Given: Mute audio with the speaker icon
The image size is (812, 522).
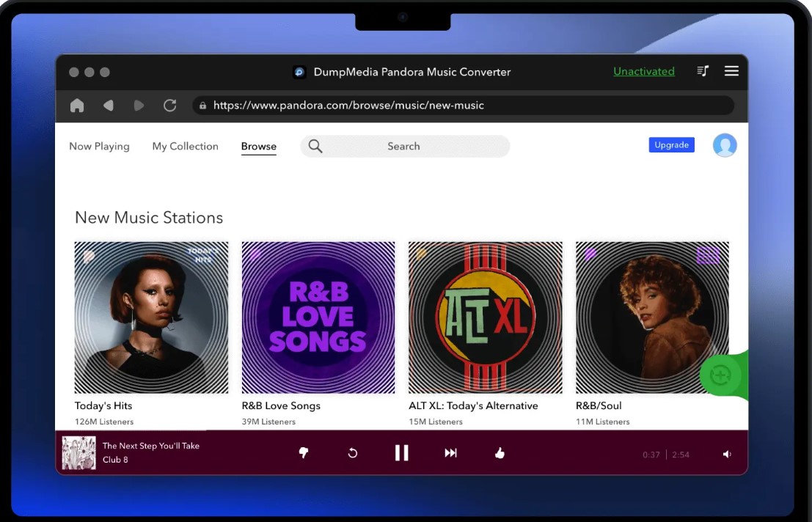Looking at the screenshot, I should [x=727, y=455].
